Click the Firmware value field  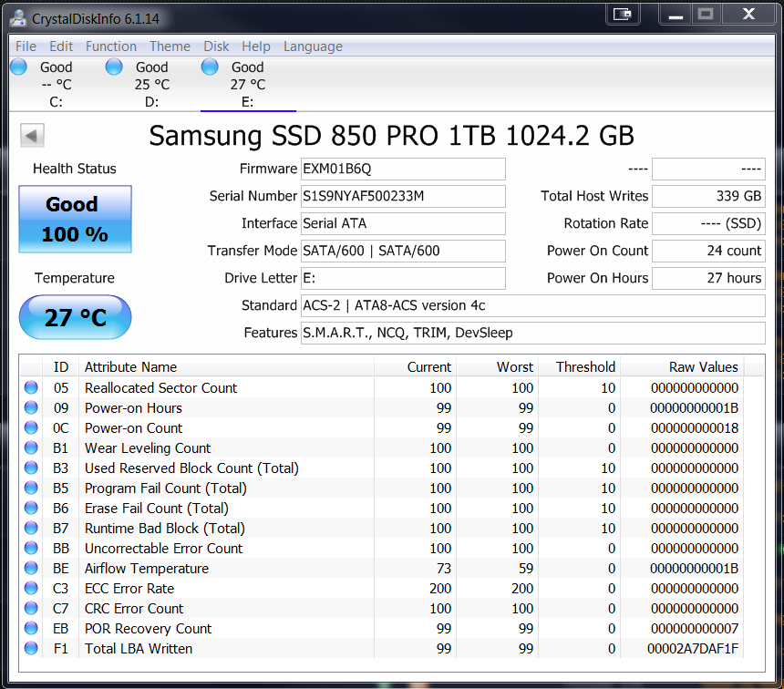[403, 169]
